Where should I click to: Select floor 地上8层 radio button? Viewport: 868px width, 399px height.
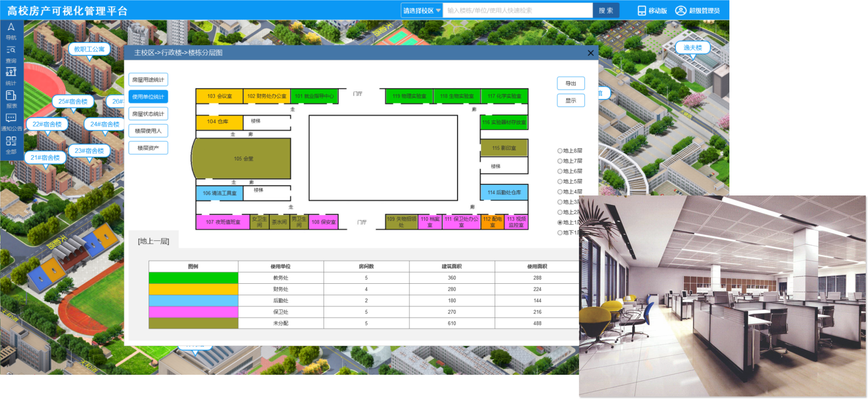click(560, 151)
